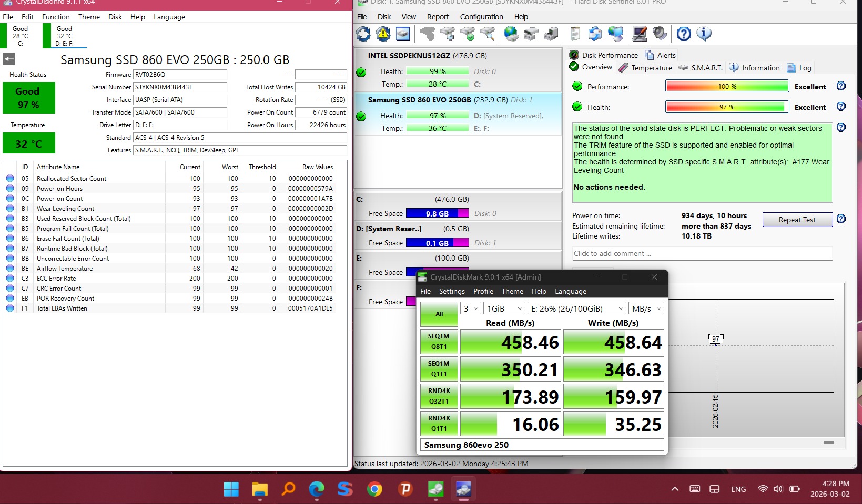Select the Good 32 °C D: E: F: drive
The width and height of the screenshot is (862, 504).
pyautogui.click(x=64, y=36)
